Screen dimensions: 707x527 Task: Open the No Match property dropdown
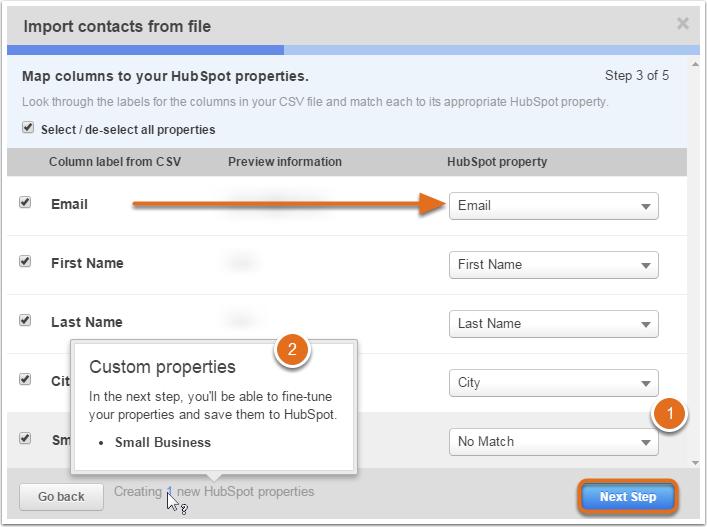pyautogui.click(x=554, y=442)
